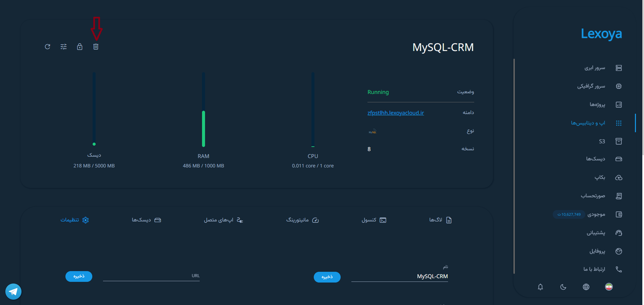Viewport: 644px width, 305px height.
Task: Open the Telegram chat bubble icon
Action: point(13,292)
